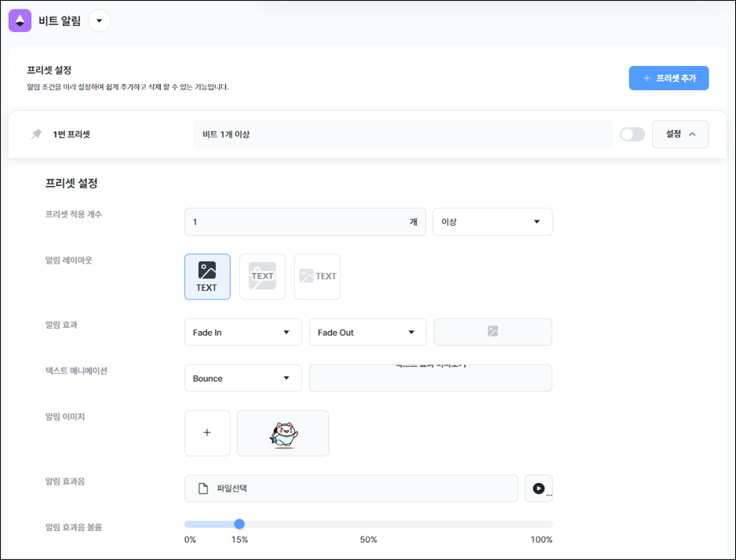The image size is (736, 560).
Task: Play the alert sound effect preview
Action: [x=539, y=489]
